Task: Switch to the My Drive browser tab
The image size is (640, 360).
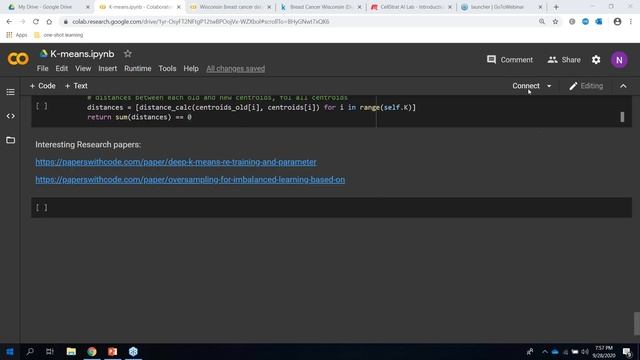Action: click(49, 7)
